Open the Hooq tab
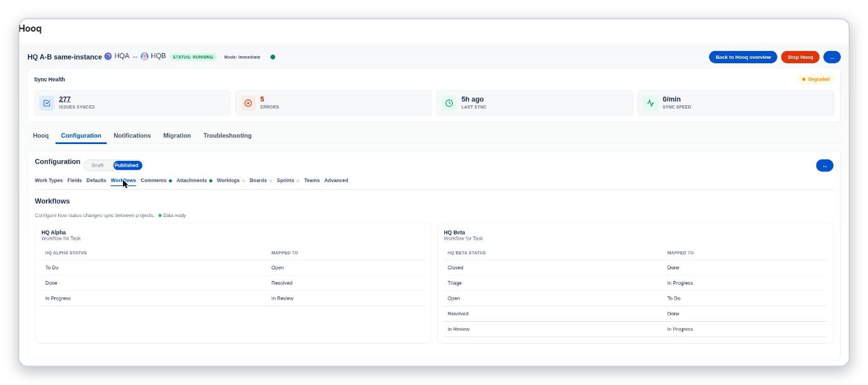 click(x=41, y=136)
